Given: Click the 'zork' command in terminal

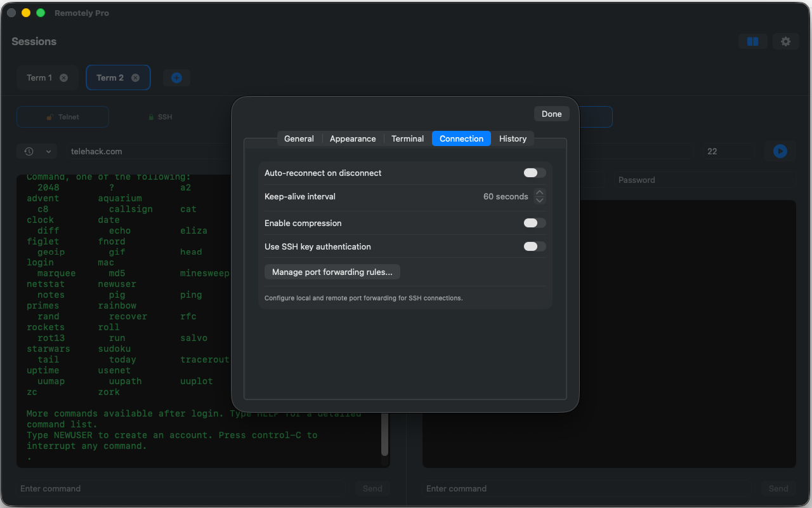Looking at the screenshot, I should (108, 392).
